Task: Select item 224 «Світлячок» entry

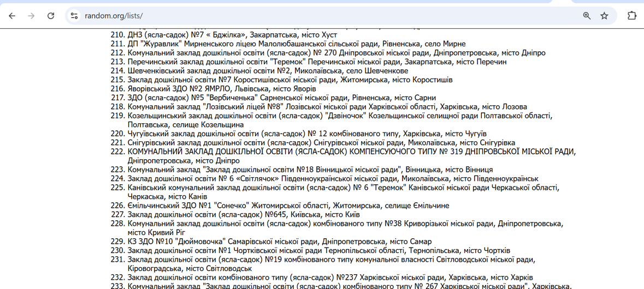Action: point(333,178)
